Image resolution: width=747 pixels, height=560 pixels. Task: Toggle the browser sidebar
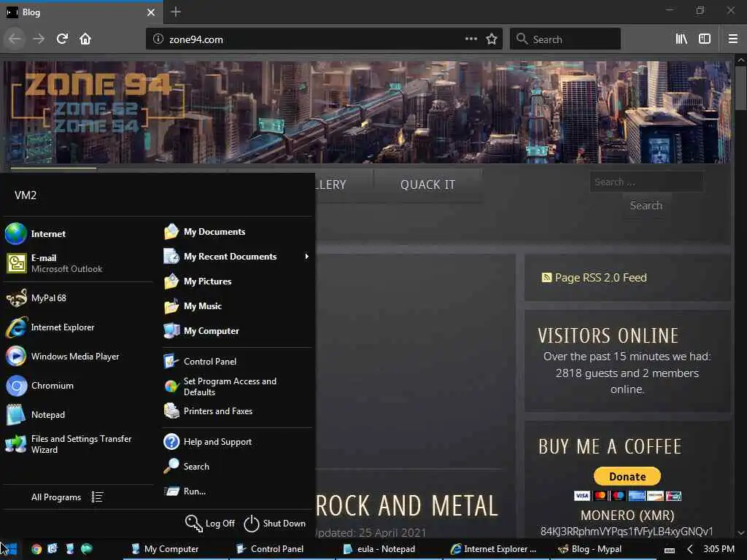coord(705,39)
